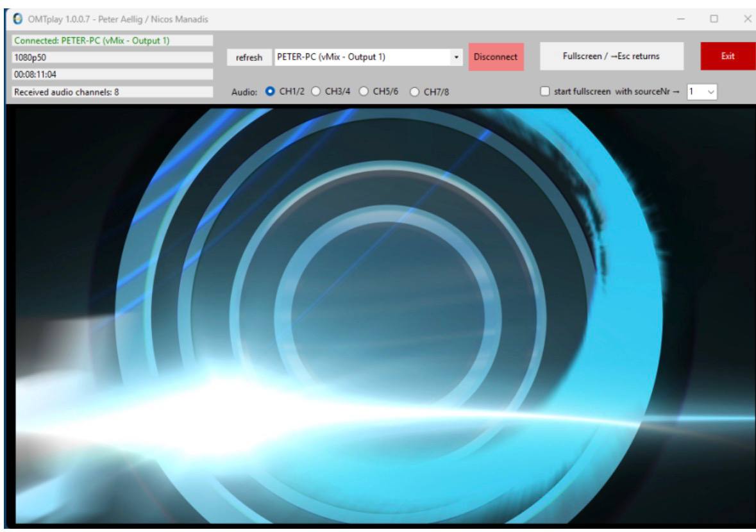756x532 pixels.
Task: Maximize the OMTplay window
Action: (714, 19)
